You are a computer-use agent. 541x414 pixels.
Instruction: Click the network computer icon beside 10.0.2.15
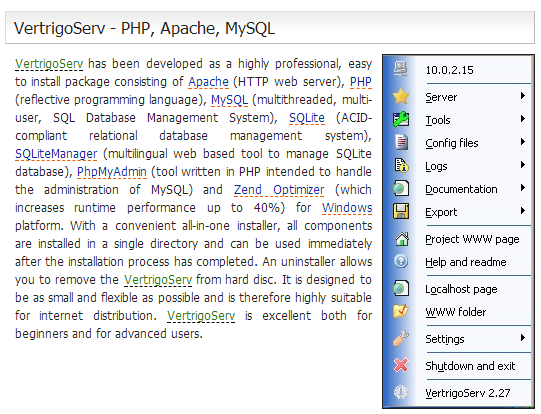pyautogui.click(x=401, y=69)
